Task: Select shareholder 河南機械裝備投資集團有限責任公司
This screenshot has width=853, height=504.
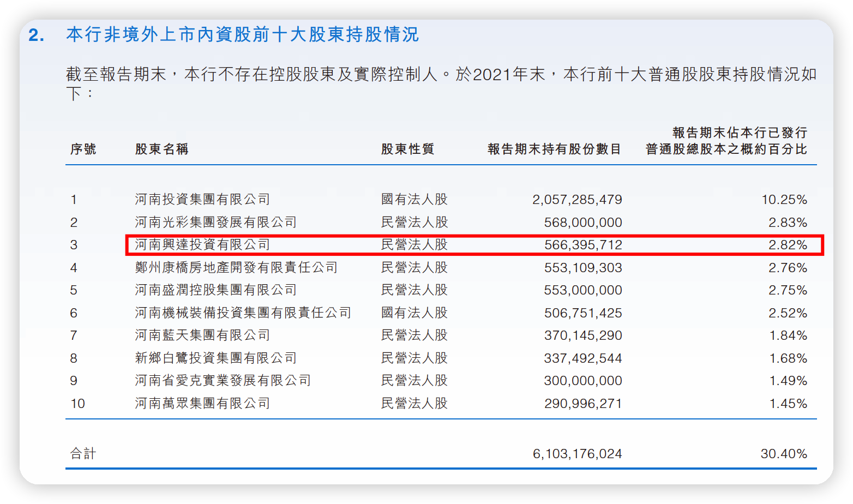Action: pos(243,313)
